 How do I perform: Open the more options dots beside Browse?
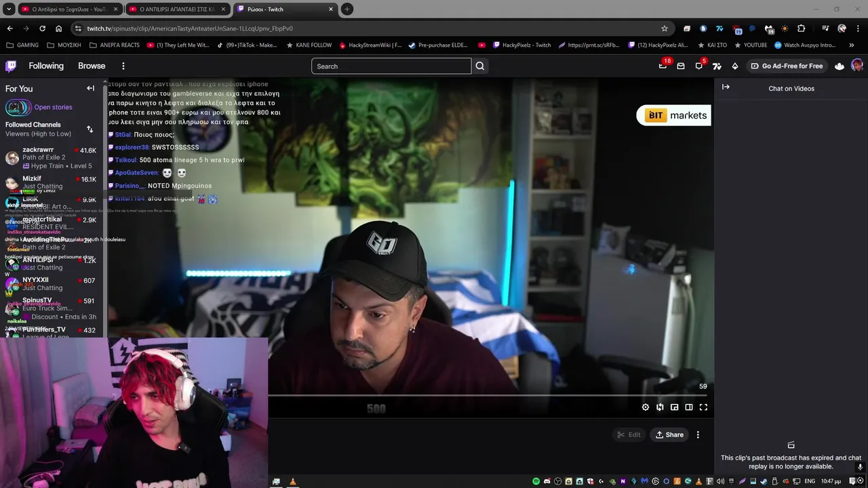coord(123,66)
